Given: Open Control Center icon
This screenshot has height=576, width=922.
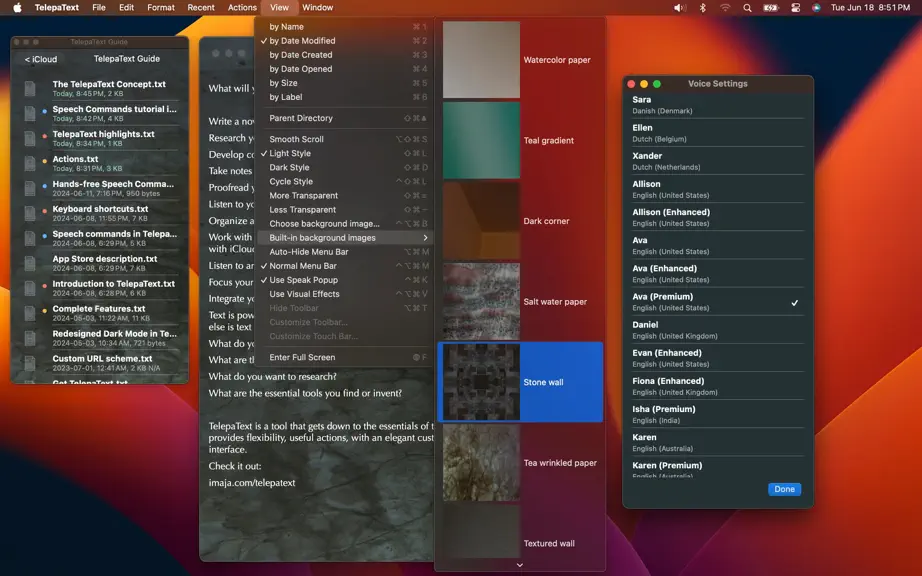Looking at the screenshot, I should (796, 8).
